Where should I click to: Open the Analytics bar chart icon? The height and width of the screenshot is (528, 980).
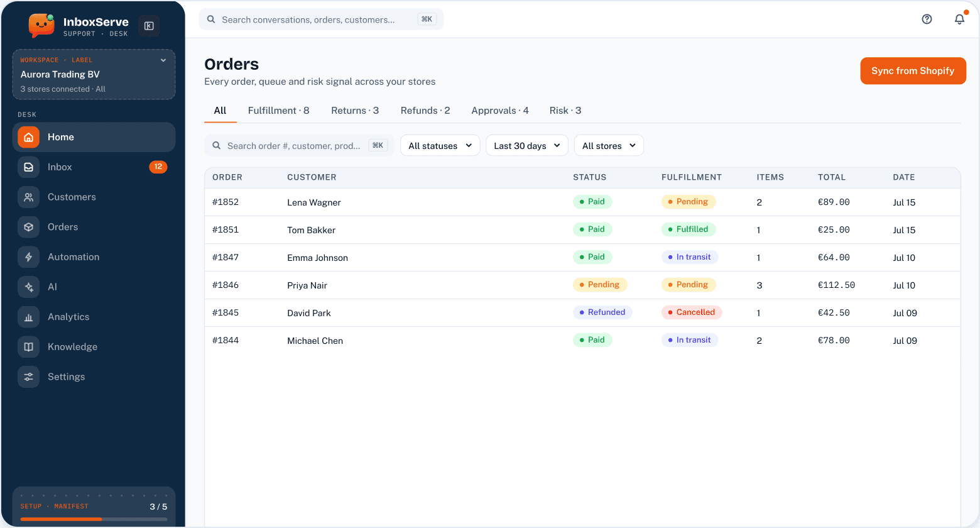[x=28, y=317]
